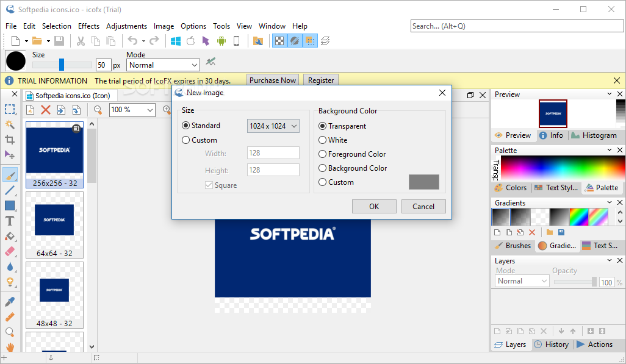The height and width of the screenshot is (364, 626).
Task: Click the mobile phone icon in toolbar
Action: 236,41
